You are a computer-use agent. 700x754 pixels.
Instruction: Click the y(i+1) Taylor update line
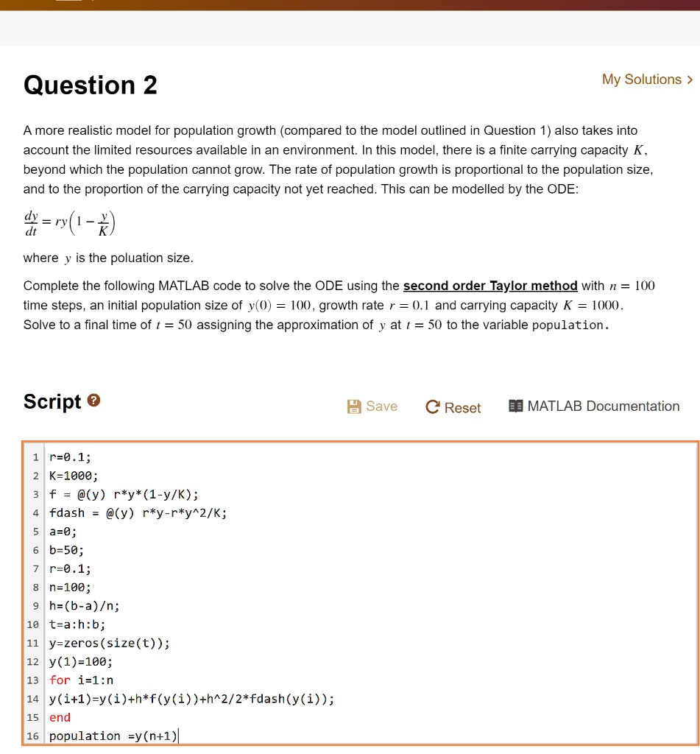(191, 699)
